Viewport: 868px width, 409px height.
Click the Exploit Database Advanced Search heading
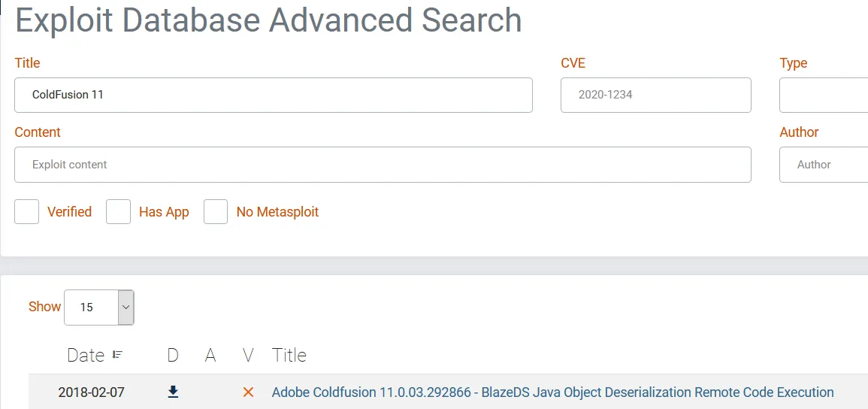pos(268,20)
